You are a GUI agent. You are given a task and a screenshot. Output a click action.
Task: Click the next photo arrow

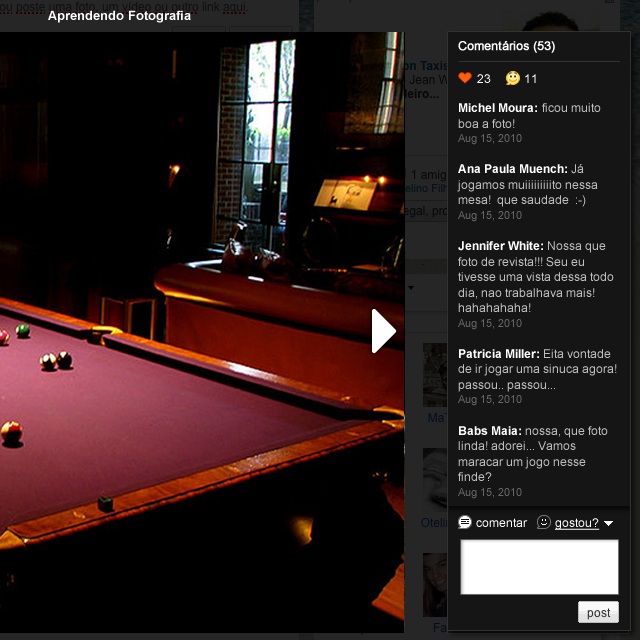tap(383, 331)
